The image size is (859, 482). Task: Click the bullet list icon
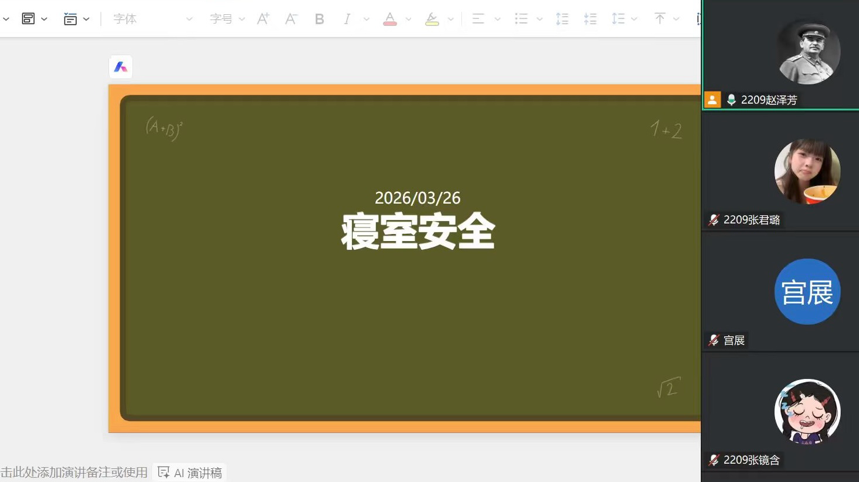521,19
